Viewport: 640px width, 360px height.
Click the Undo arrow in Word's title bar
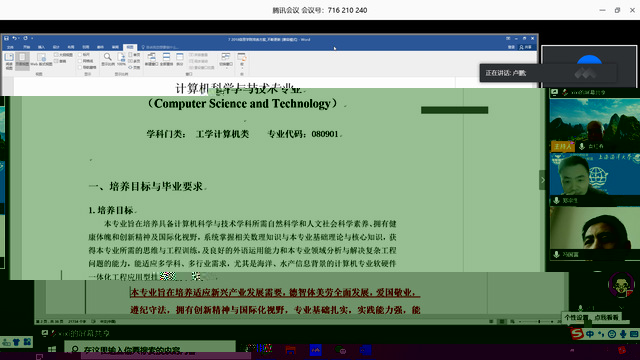(14, 38)
